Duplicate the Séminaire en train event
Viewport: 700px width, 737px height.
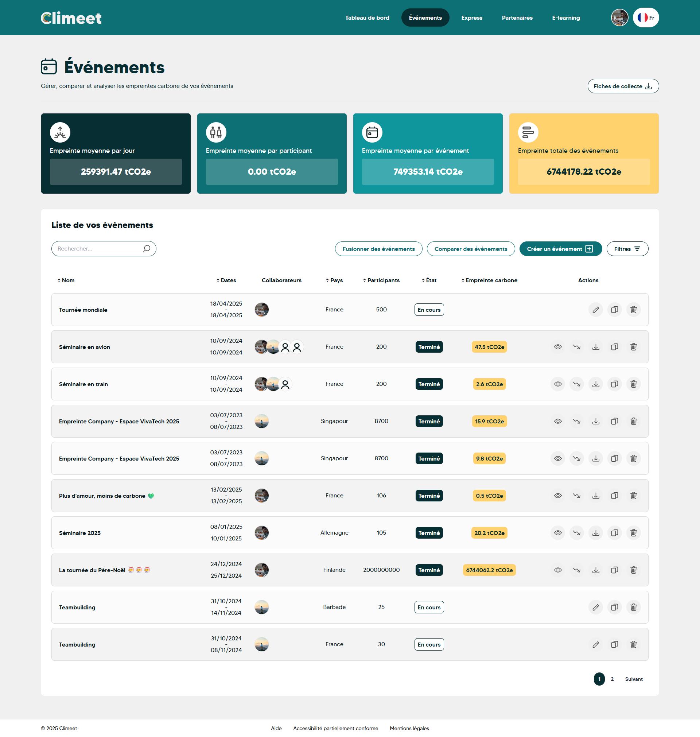[614, 384]
